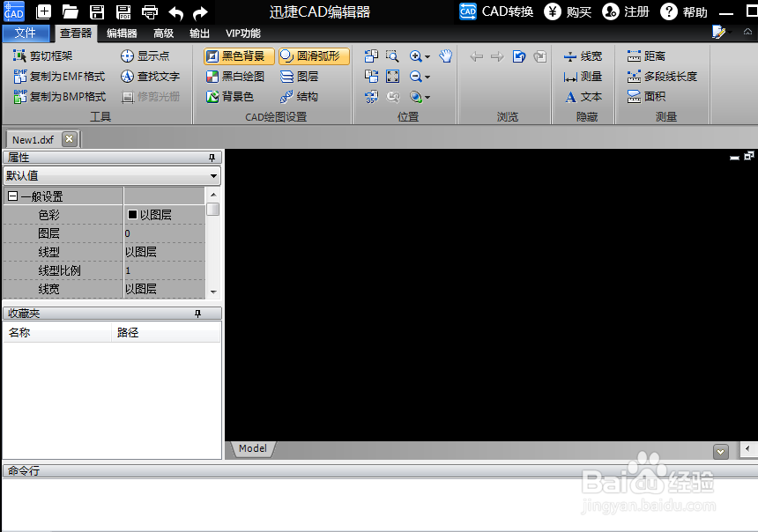
Task: Toggle 圆滑弧形 smooth arcs
Action: [x=314, y=56]
